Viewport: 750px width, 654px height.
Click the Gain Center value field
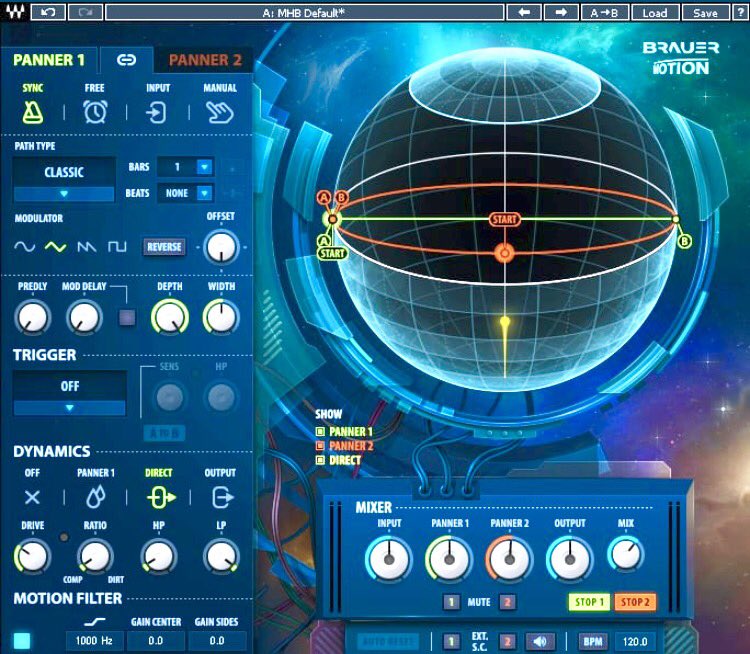pos(156,641)
